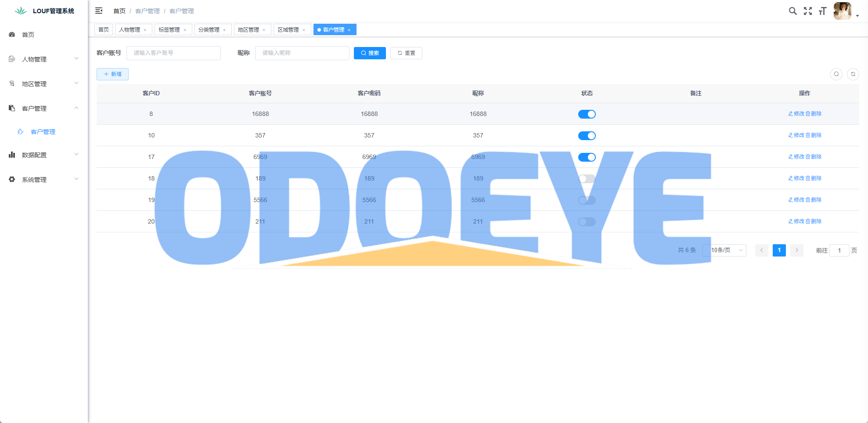Click the user avatar in the header
Image resolution: width=868 pixels, height=423 pixels.
[842, 11]
